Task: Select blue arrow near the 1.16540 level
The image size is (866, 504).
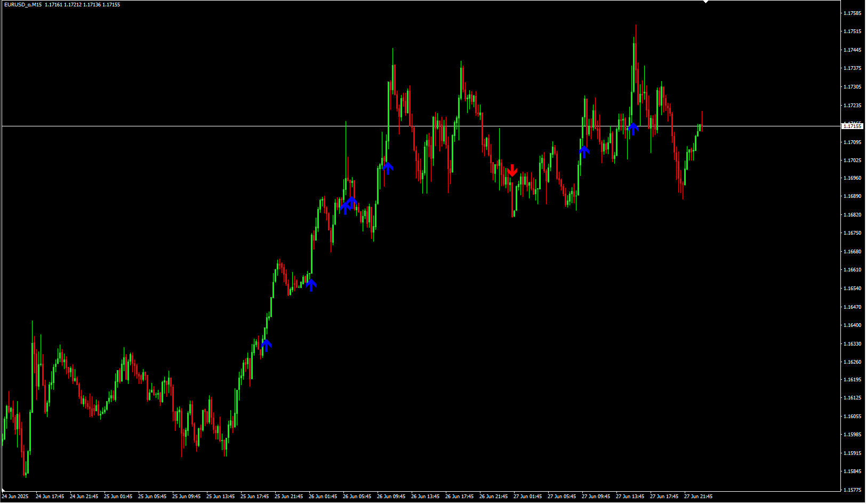Action: (311, 285)
